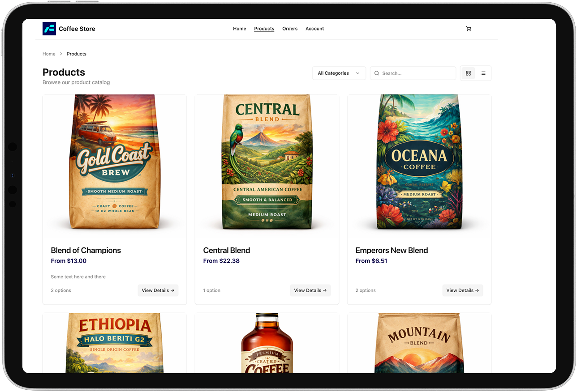
Task: Click the Coffee Store logo icon
Action: 49,29
